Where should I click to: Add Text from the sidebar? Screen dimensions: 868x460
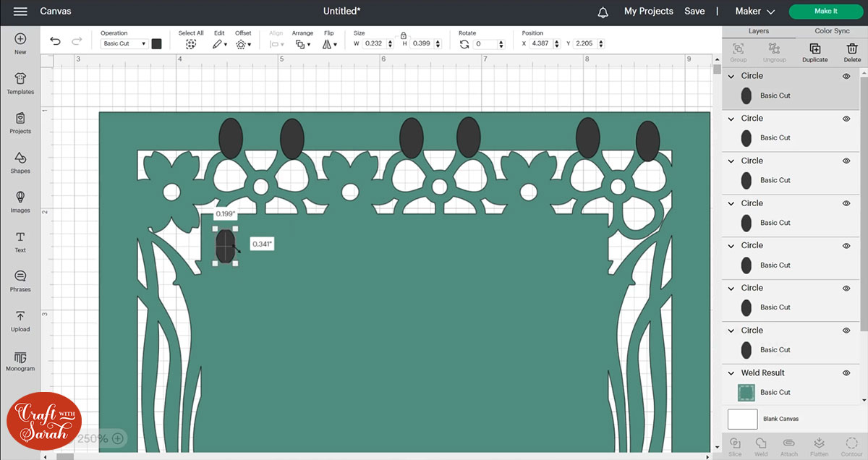point(20,242)
